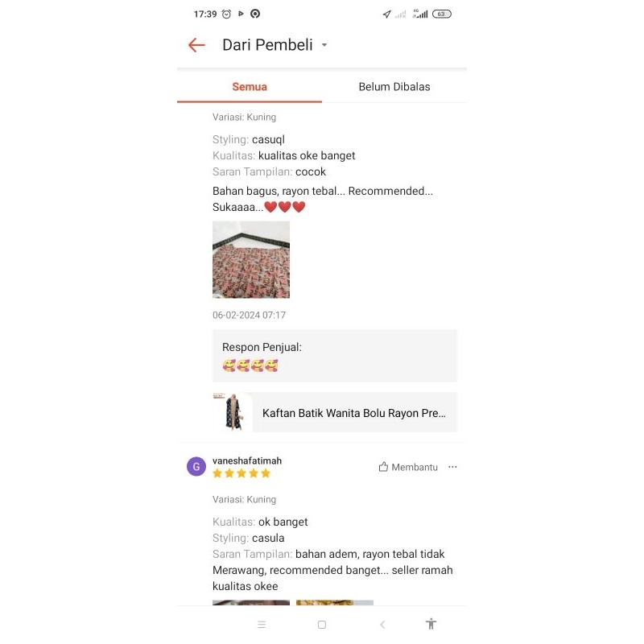Screen dimensions: 644x644
Task: Tap the thumbs-up icon next to Membantu
Action: tap(383, 467)
